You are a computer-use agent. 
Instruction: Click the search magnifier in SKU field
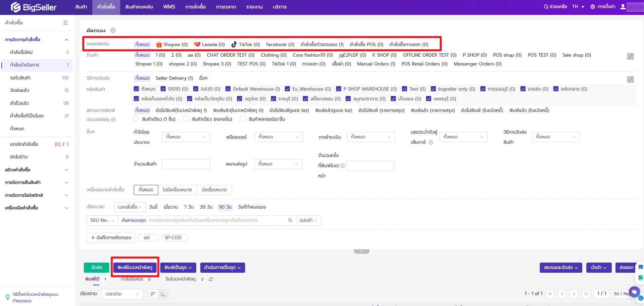pos(290,221)
